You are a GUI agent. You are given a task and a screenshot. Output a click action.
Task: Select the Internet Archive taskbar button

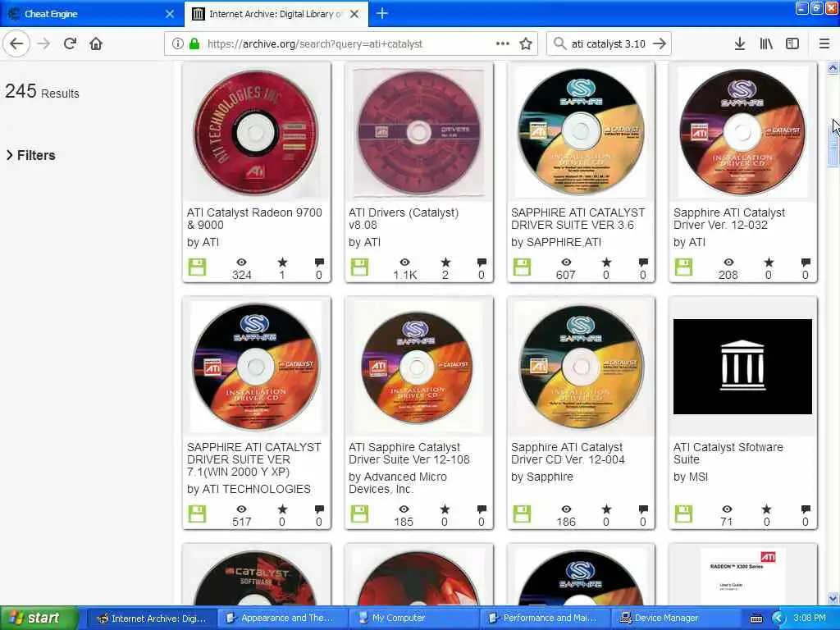pos(152,619)
